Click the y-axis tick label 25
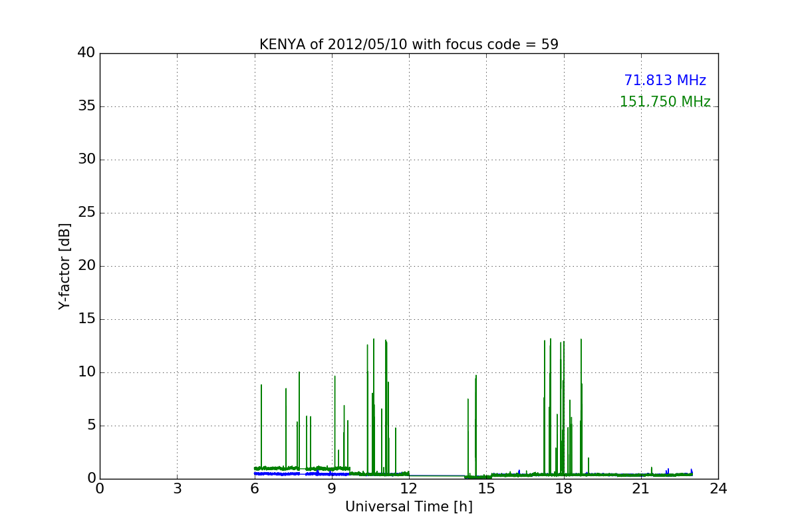 click(x=86, y=213)
